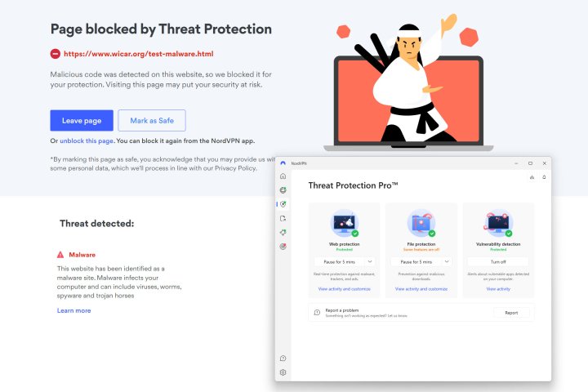The width and height of the screenshot is (588, 392).
Task: Open View activity under Vulnerability detection
Action: tap(498, 289)
